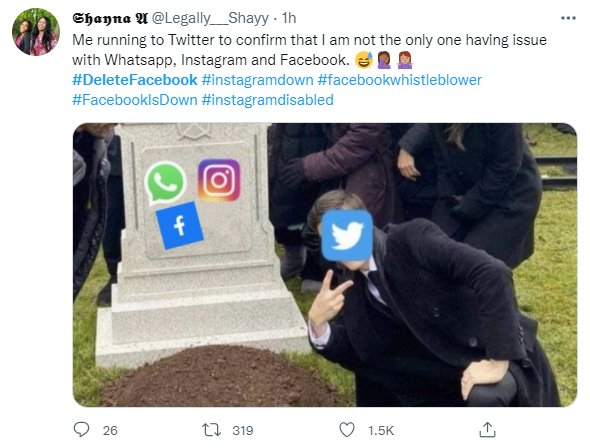
Task: Open the three-dot more options menu
Action: coord(568,18)
